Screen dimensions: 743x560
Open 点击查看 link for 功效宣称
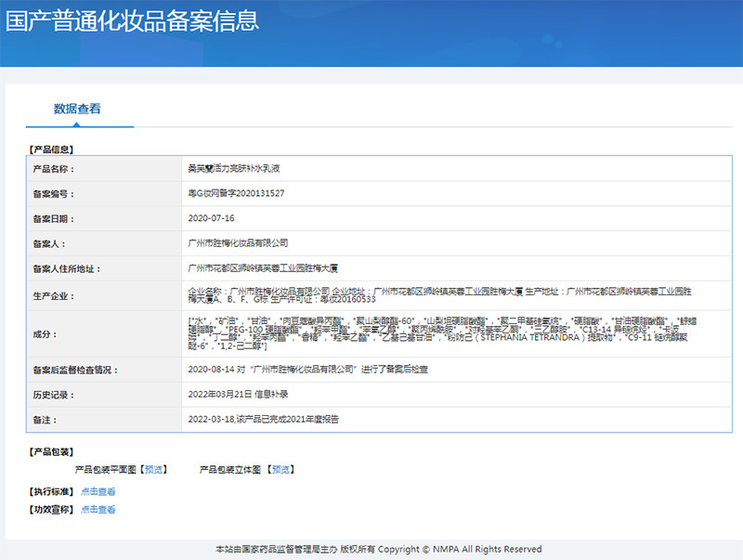(x=98, y=509)
